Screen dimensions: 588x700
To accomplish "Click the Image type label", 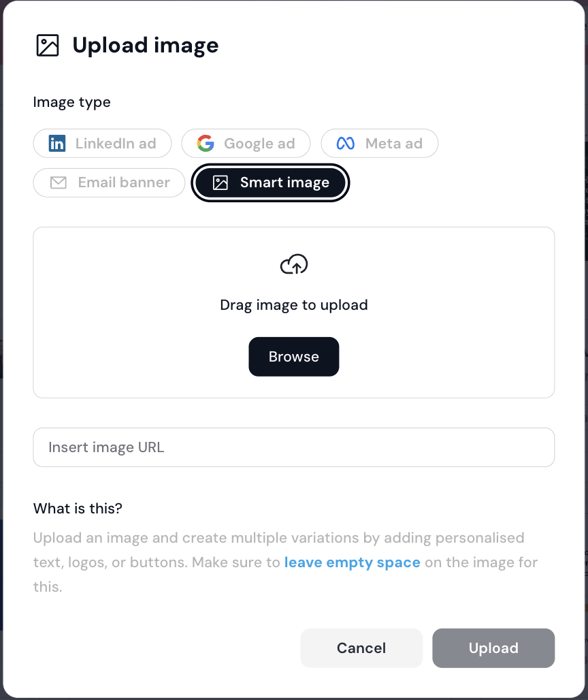I will coord(71,102).
